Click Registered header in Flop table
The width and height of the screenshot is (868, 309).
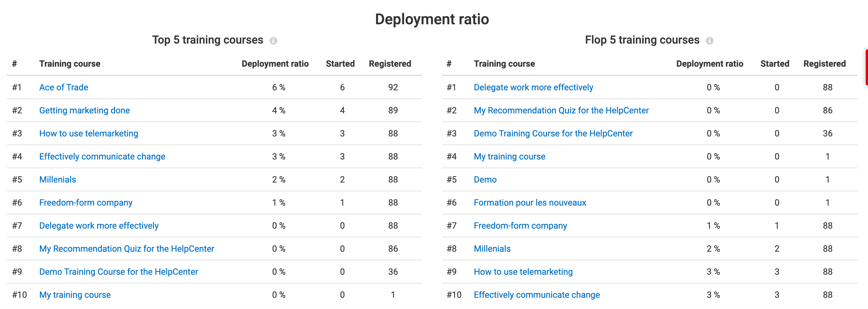click(x=824, y=64)
